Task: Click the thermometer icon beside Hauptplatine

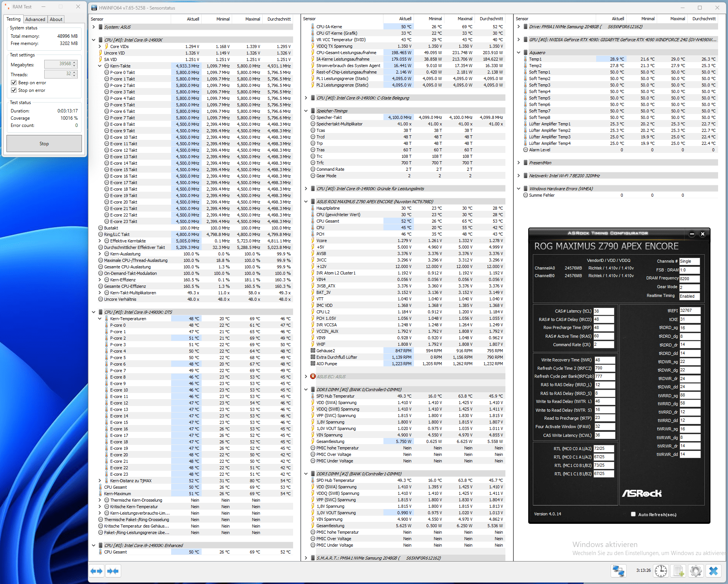Action: [313, 208]
